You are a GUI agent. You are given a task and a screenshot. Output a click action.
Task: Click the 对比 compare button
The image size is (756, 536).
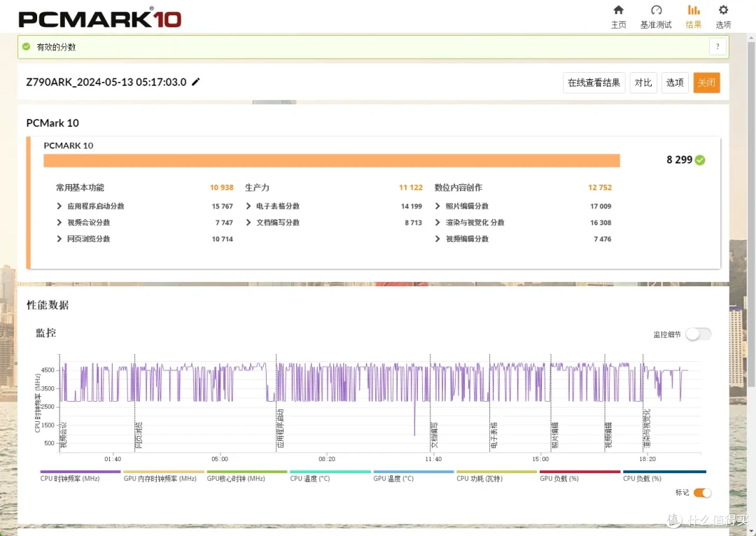point(643,82)
